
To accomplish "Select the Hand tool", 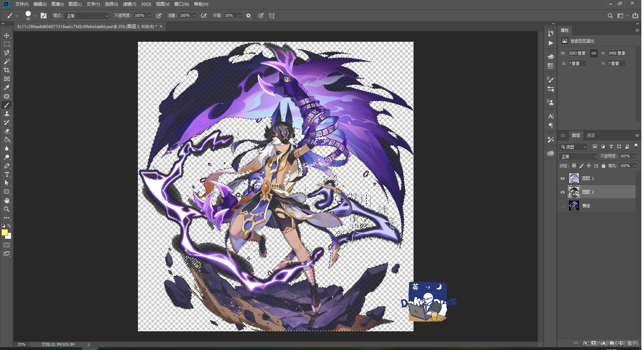I will [7, 200].
